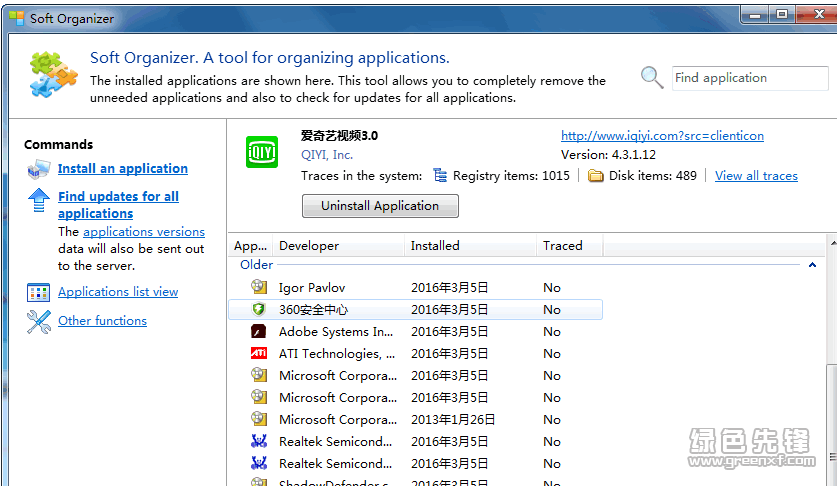Open the Install an application link
The width and height of the screenshot is (837, 486).
123,168
